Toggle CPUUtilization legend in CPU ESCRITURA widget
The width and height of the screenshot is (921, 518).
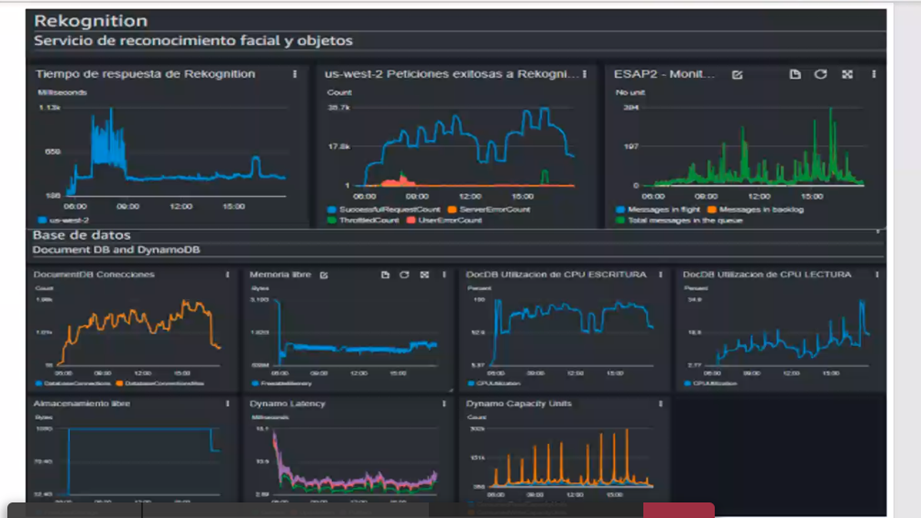click(x=494, y=384)
